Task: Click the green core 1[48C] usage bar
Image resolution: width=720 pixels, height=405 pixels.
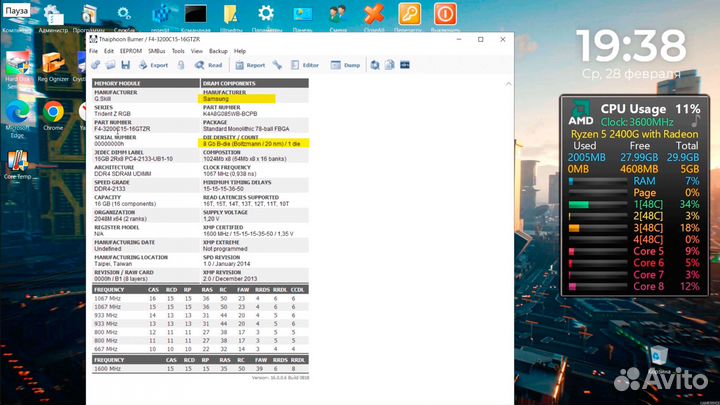Action: [597, 205]
